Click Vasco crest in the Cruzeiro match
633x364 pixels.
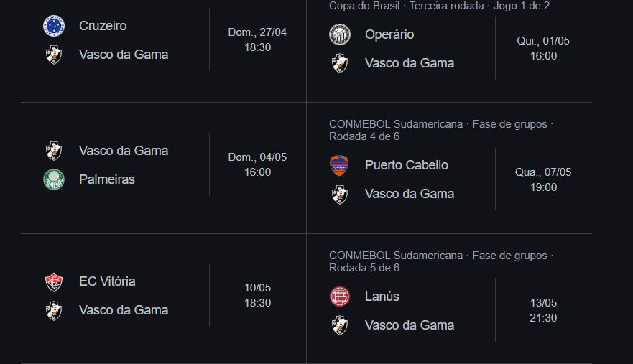pos(53,55)
